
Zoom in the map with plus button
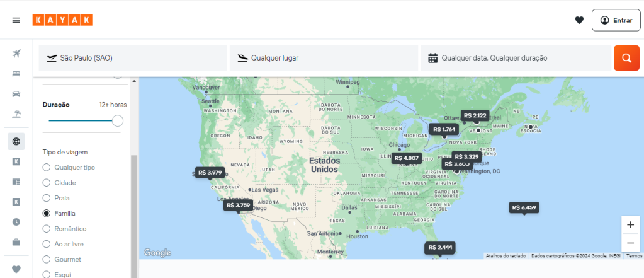tap(630, 225)
